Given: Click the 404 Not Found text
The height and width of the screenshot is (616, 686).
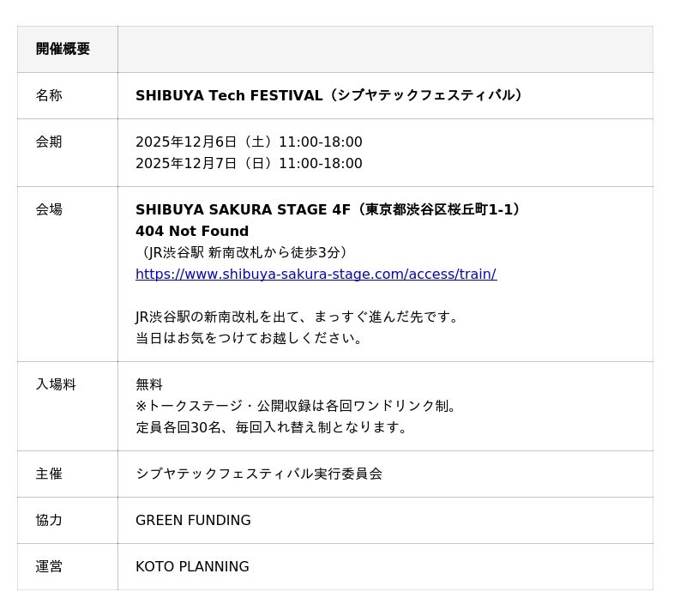Looking at the screenshot, I should click(192, 232).
